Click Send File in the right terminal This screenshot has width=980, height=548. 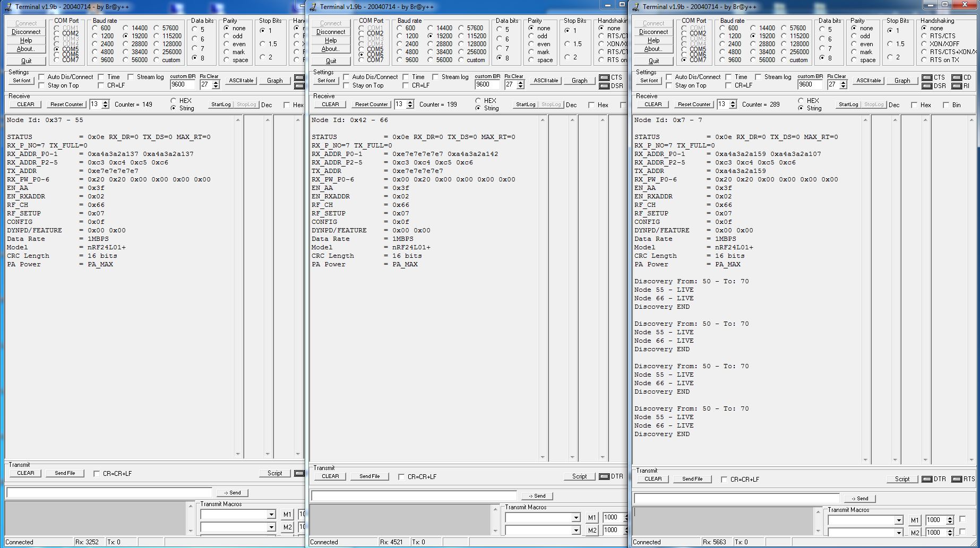[x=692, y=479]
